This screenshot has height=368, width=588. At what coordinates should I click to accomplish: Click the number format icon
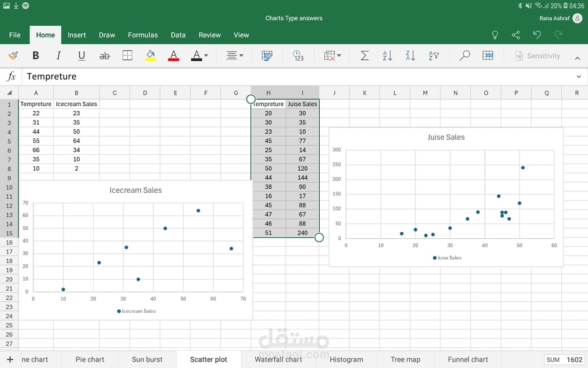298,56
